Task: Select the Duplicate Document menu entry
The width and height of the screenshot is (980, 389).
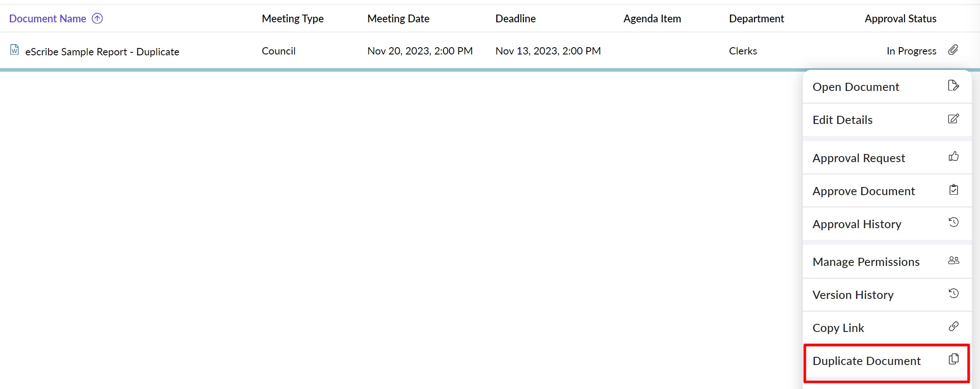Action: [x=866, y=361]
